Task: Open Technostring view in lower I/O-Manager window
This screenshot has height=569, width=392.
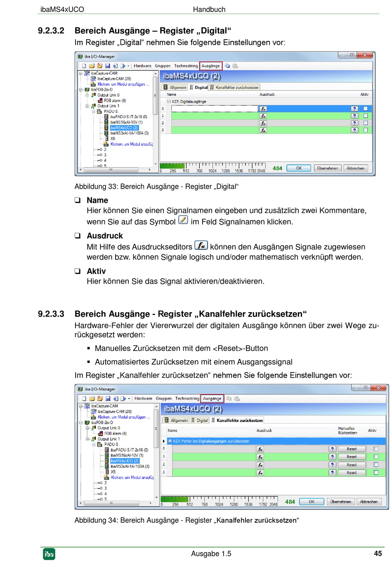Action: (x=187, y=399)
